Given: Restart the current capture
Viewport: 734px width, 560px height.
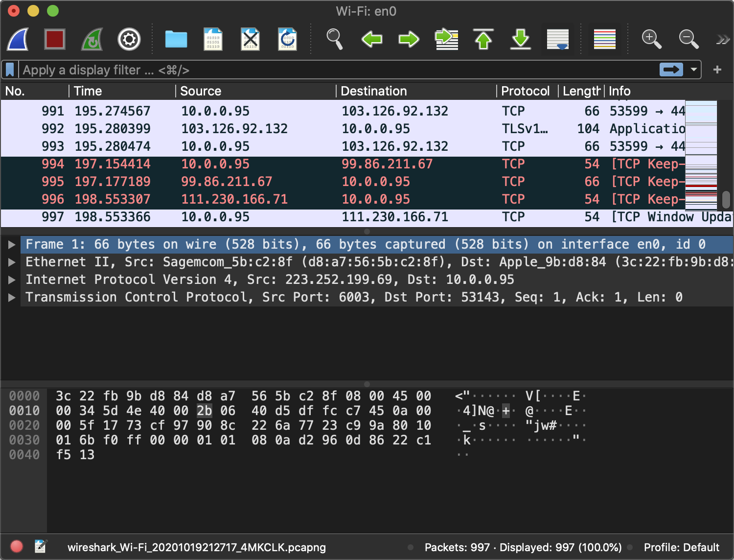Looking at the screenshot, I should [x=92, y=39].
